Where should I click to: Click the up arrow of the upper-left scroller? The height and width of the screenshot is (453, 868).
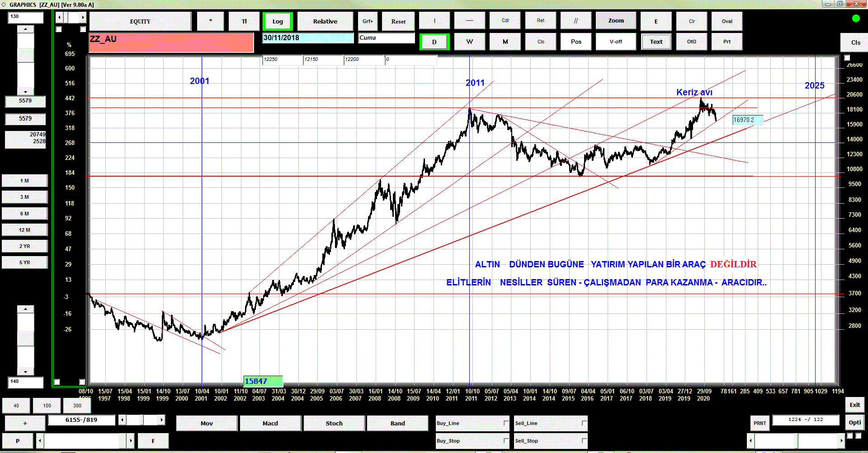[x=25, y=29]
